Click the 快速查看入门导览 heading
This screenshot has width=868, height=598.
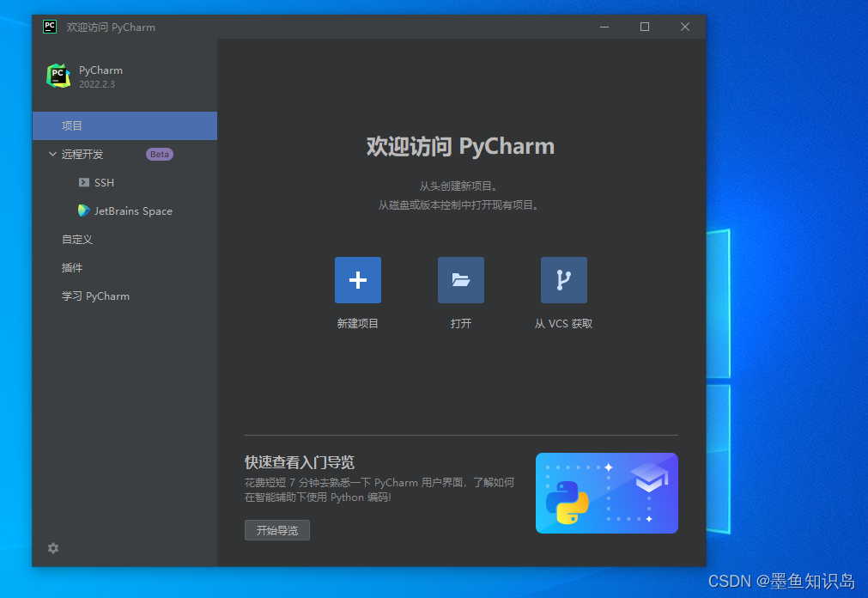pyautogui.click(x=300, y=462)
